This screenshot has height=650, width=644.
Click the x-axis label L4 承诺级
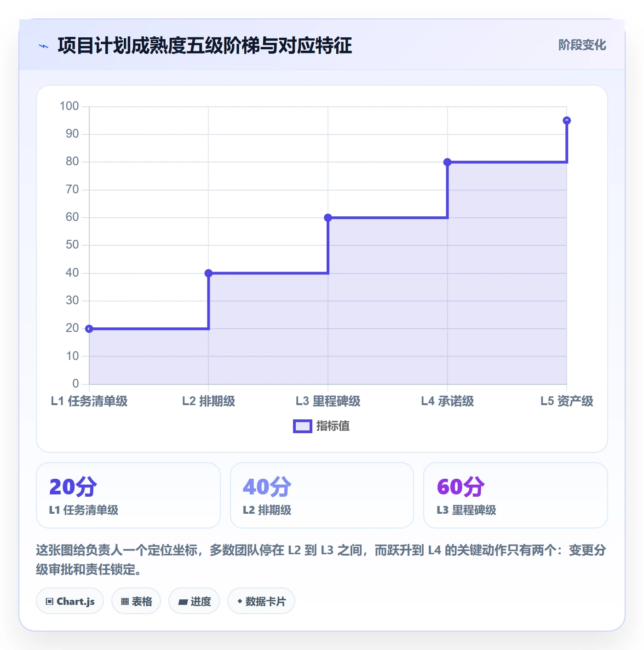pyautogui.click(x=447, y=401)
